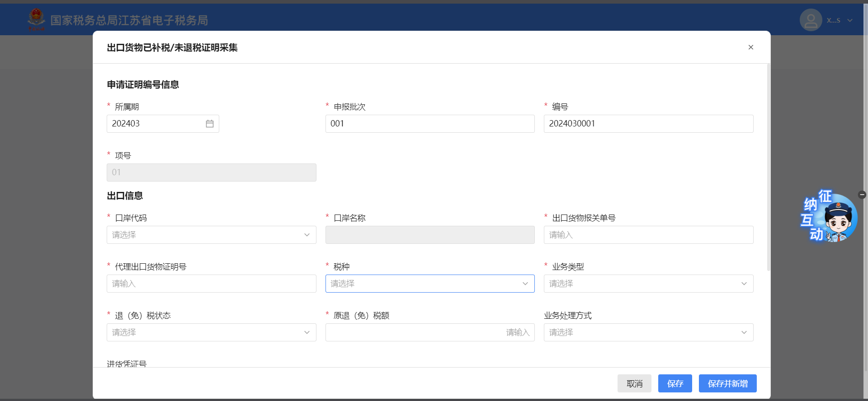
Task: Click the 保存 button
Action: click(675, 383)
